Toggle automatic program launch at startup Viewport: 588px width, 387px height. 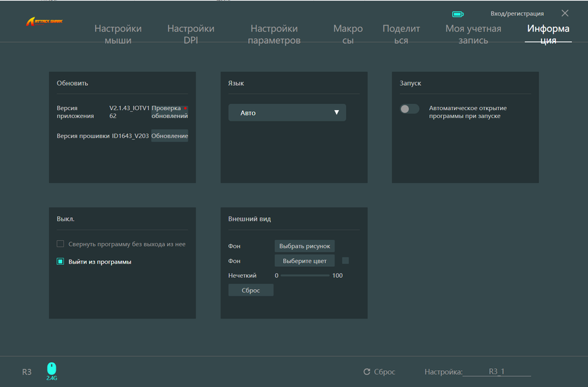point(409,109)
